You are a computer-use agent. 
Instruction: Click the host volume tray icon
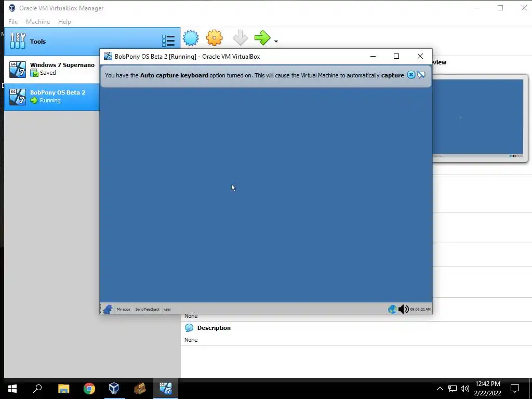click(x=465, y=389)
